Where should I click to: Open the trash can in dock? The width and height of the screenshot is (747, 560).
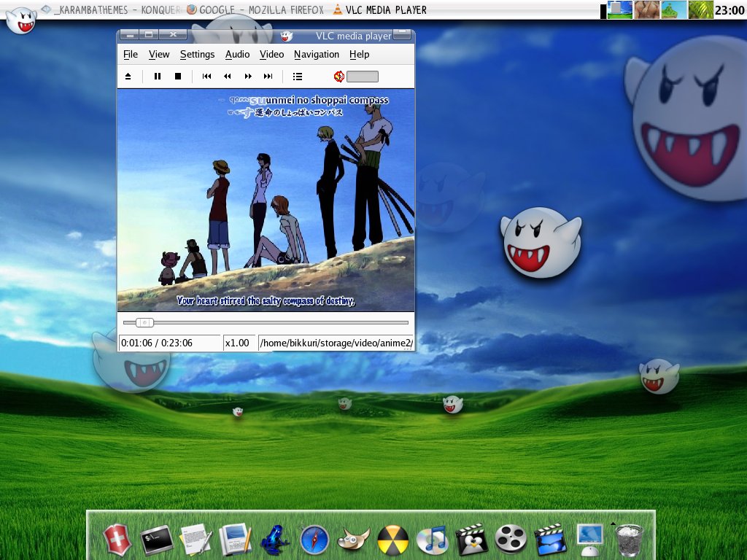click(x=630, y=541)
